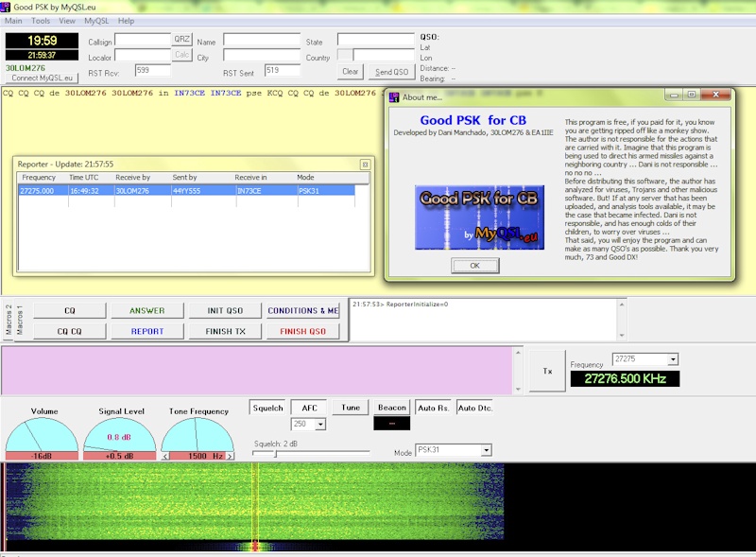Image resolution: width=756 pixels, height=557 pixels.
Task: Click the Locator input field
Action: [x=144, y=55]
